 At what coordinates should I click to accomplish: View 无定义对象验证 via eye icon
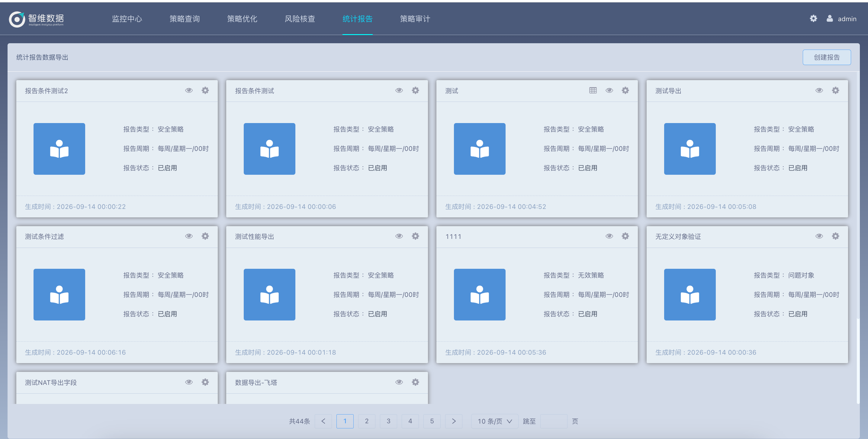[819, 236]
